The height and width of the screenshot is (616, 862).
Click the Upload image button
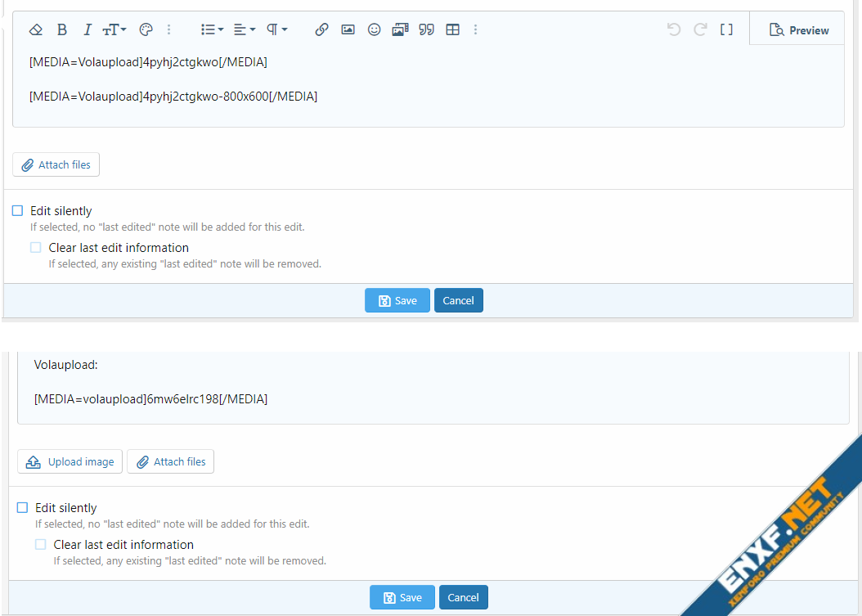click(x=70, y=461)
